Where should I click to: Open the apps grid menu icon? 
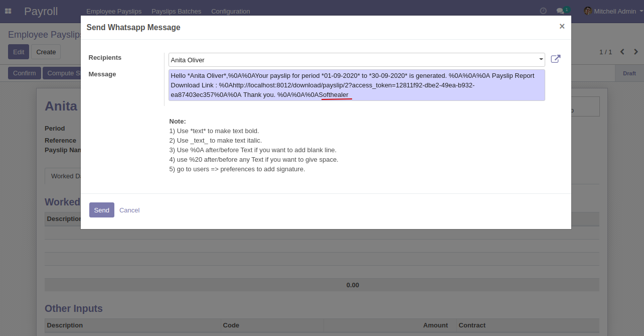pos(8,11)
